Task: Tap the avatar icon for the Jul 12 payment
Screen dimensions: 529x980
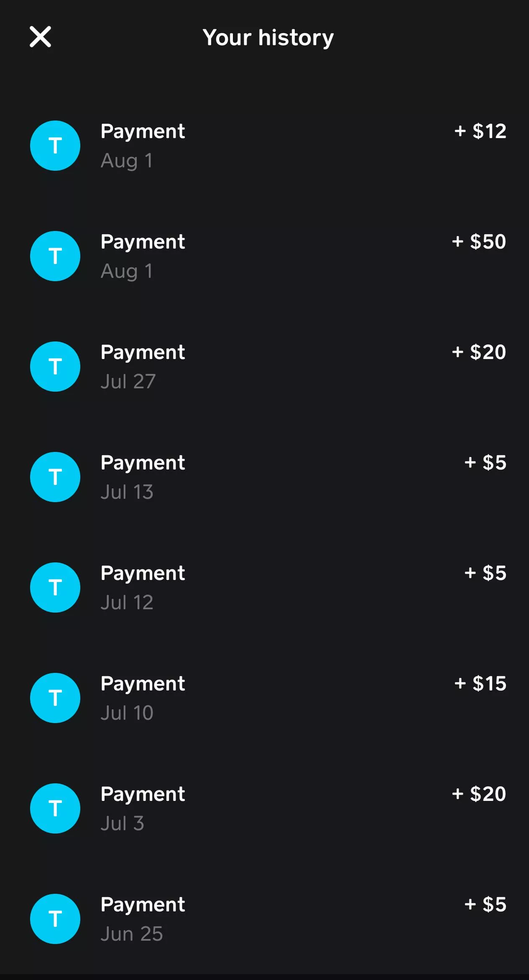Action: (x=55, y=587)
